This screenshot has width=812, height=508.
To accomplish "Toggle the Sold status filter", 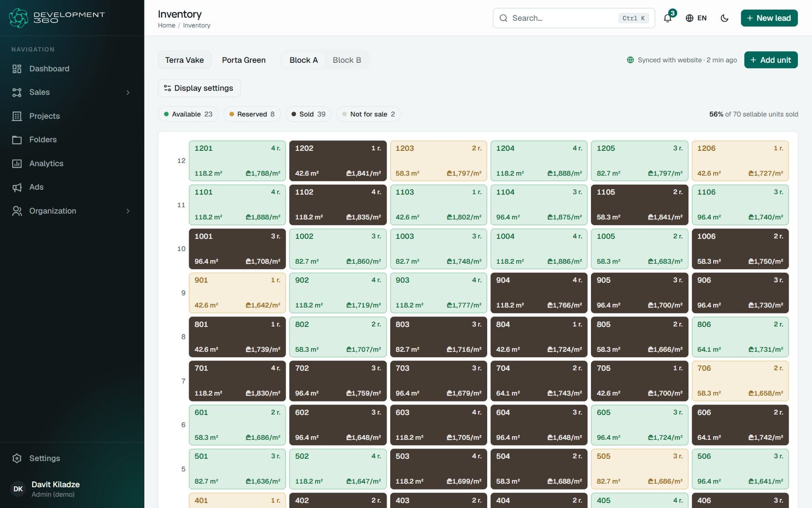I will [309, 114].
